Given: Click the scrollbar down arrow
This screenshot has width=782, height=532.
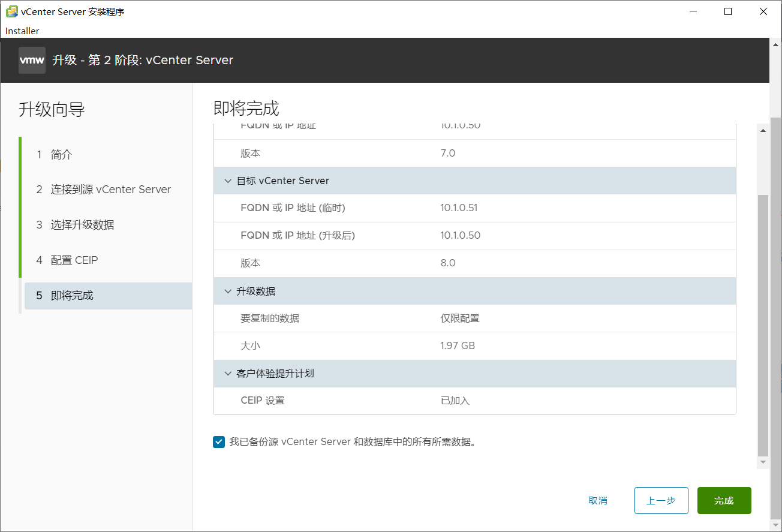Looking at the screenshot, I should click(x=763, y=462).
